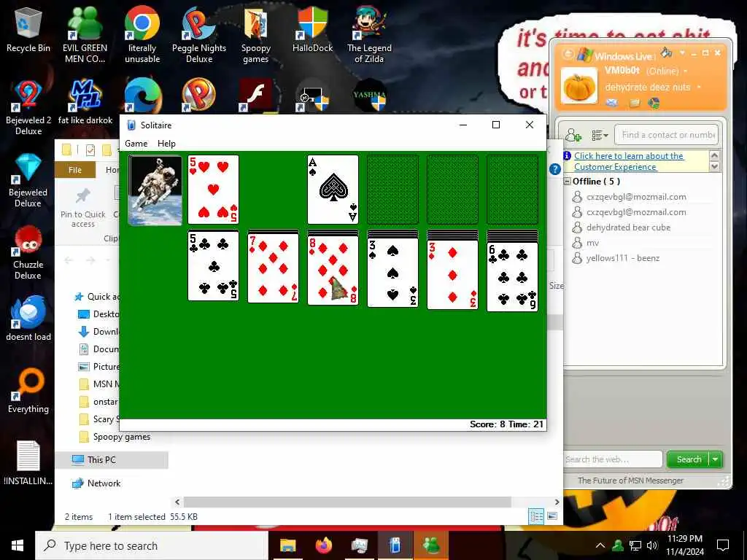The width and height of the screenshot is (747, 560).
Task: Click Pin to Quick access in Explorer
Action: click(x=83, y=207)
